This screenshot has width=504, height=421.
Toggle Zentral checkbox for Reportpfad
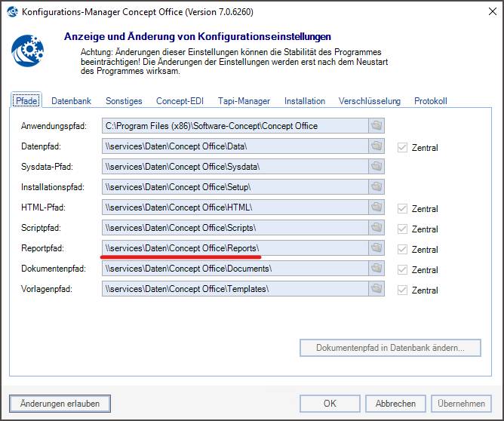[x=402, y=249]
